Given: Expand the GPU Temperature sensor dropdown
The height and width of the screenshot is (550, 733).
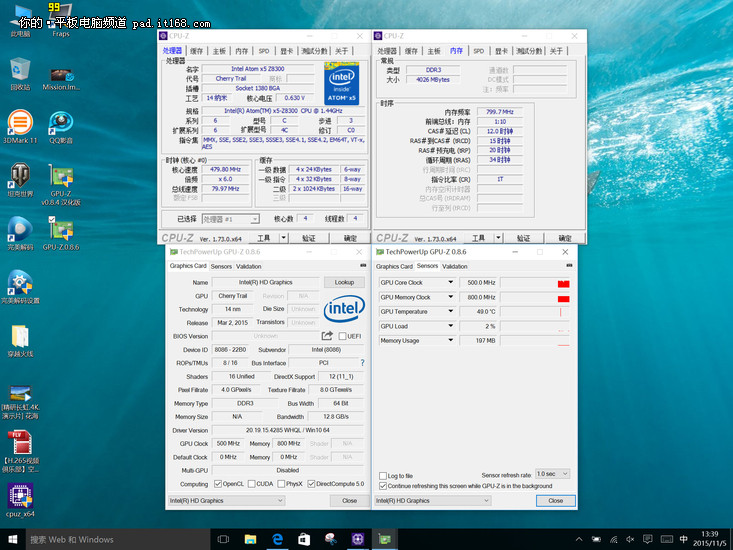Looking at the screenshot, I should coord(451,311).
